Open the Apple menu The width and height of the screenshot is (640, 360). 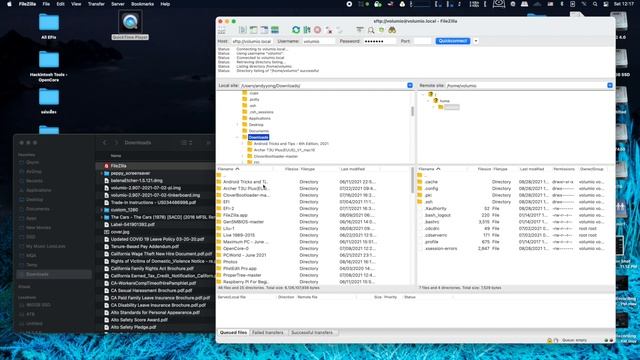9,4
